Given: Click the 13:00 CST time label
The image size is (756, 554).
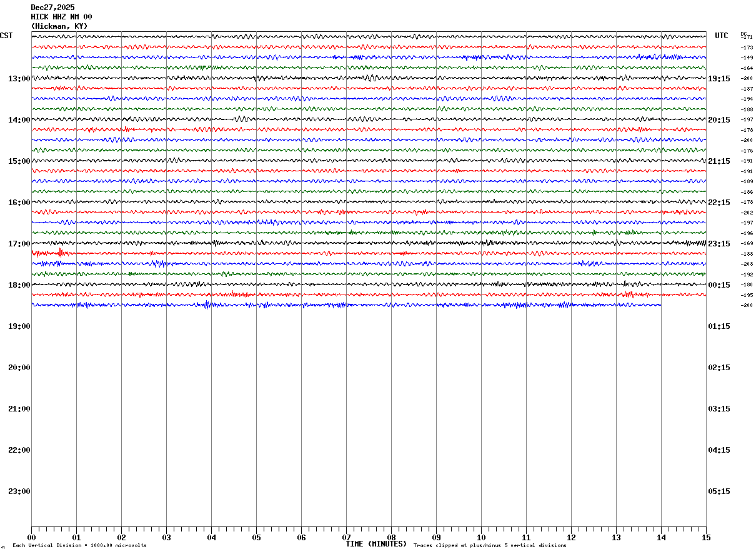Looking at the screenshot, I should (x=19, y=79).
